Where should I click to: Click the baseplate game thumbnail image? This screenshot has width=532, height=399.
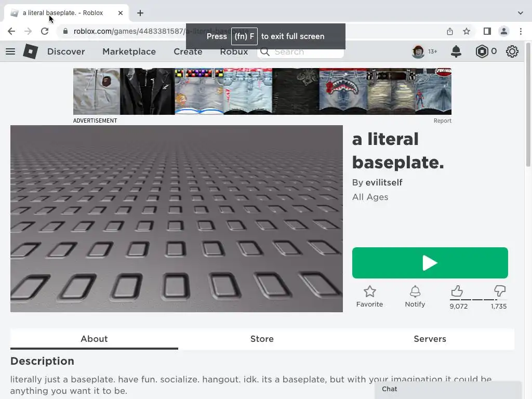[x=177, y=219]
